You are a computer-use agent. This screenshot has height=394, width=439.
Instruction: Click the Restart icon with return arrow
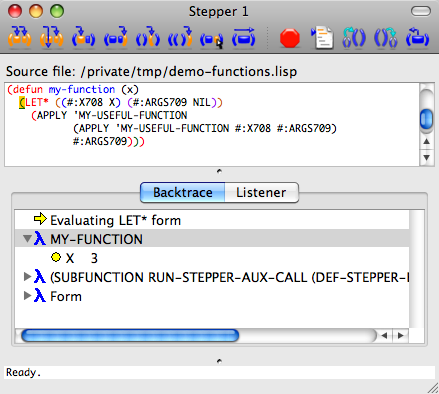[417, 37]
